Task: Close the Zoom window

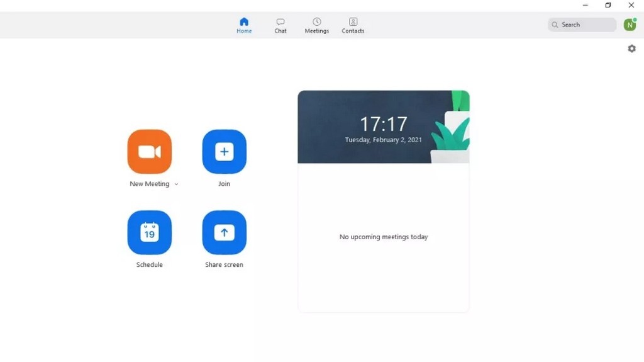Action: (631, 5)
